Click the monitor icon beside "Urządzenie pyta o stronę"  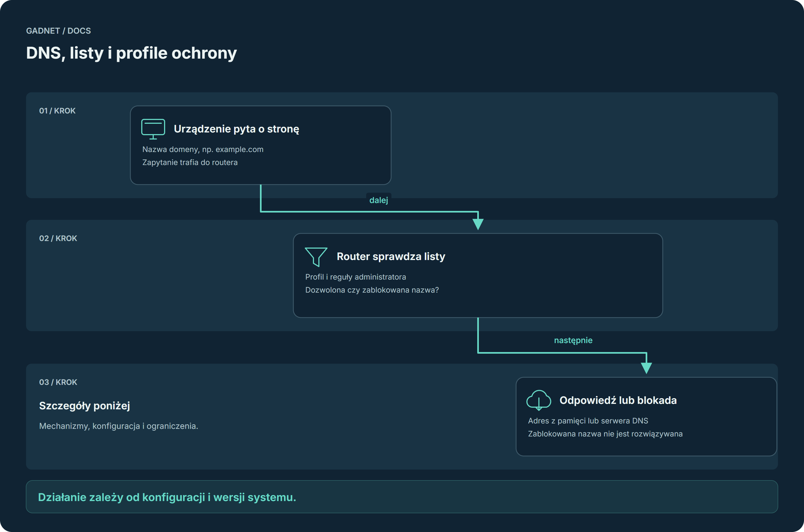click(x=153, y=129)
